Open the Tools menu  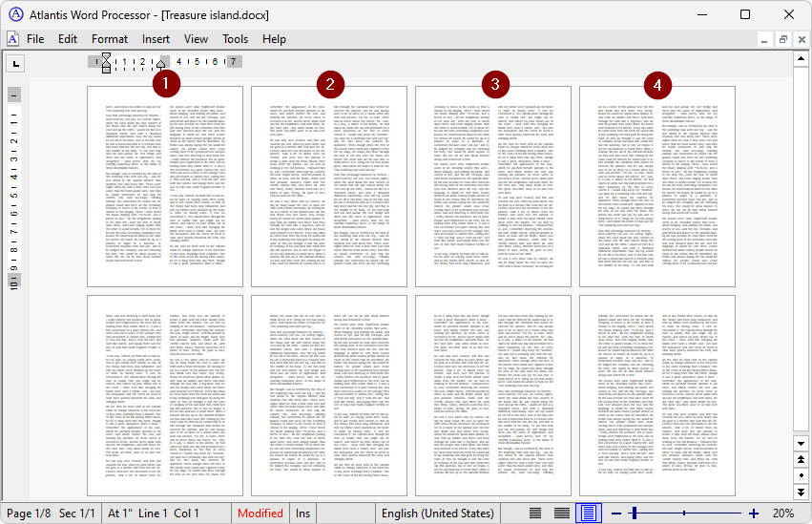[x=235, y=39]
